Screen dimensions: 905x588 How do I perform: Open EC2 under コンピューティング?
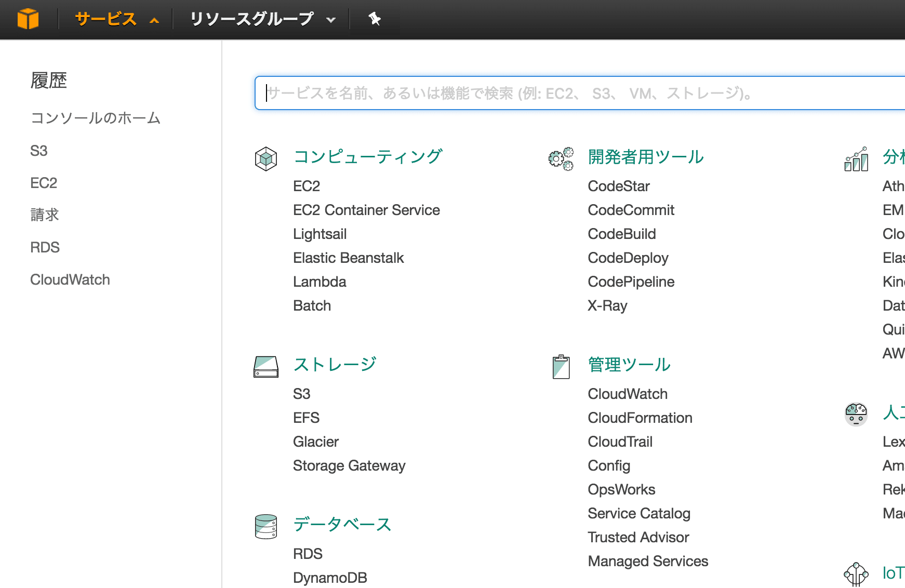[307, 186]
